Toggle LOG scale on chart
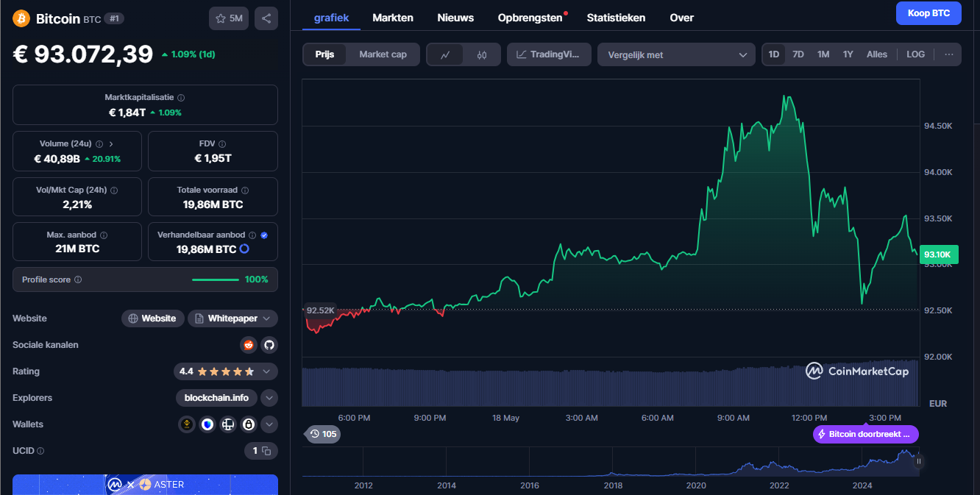 (916, 54)
